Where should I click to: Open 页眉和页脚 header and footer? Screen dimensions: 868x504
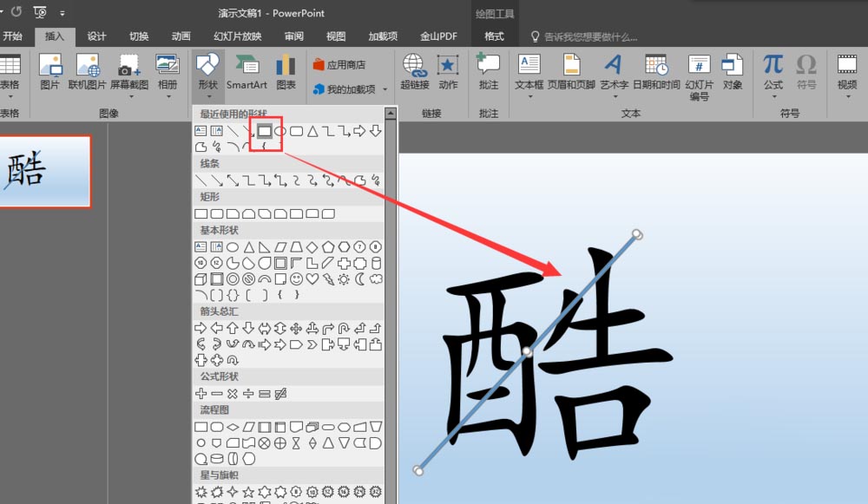pos(571,72)
